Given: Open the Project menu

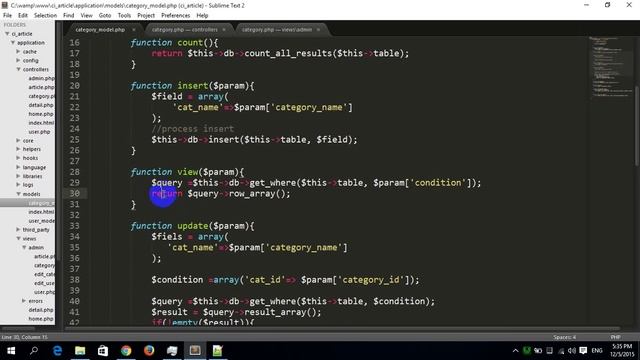Looking at the screenshot, I should pyautogui.click(x=146, y=16).
